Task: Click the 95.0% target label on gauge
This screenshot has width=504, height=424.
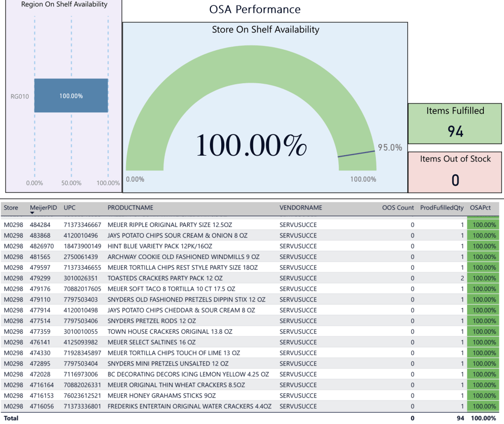Action: coord(390,147)
